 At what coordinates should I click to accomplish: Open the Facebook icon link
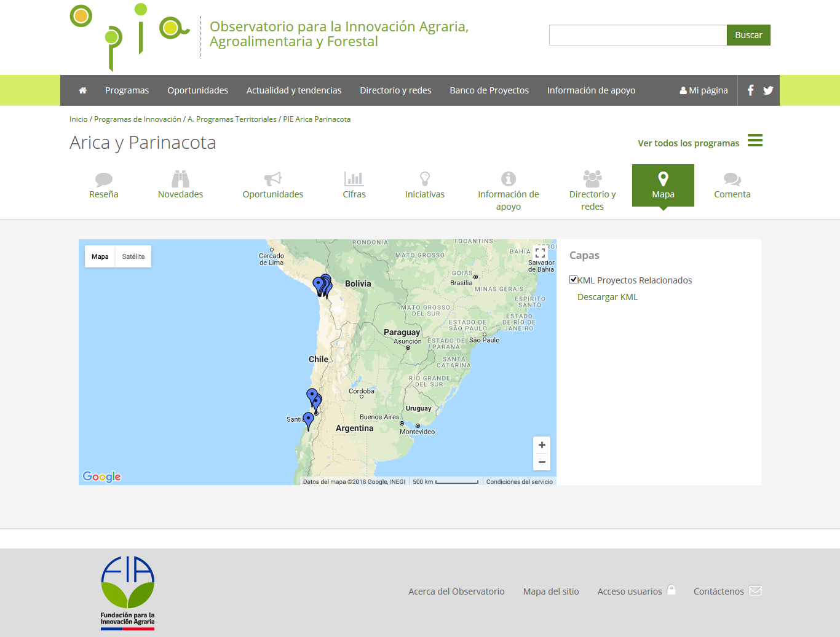(750, 90)
